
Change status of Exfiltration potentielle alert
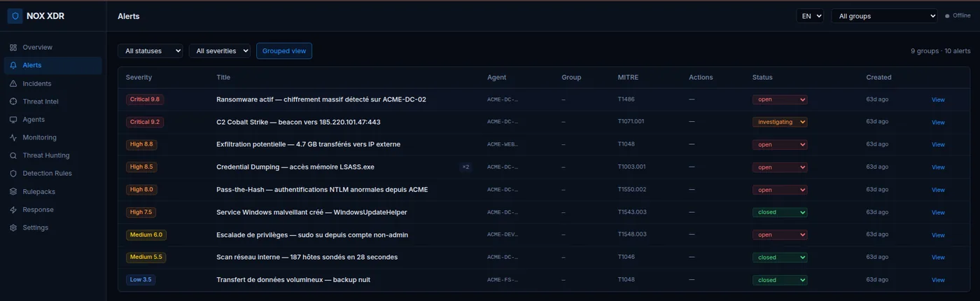780,145
